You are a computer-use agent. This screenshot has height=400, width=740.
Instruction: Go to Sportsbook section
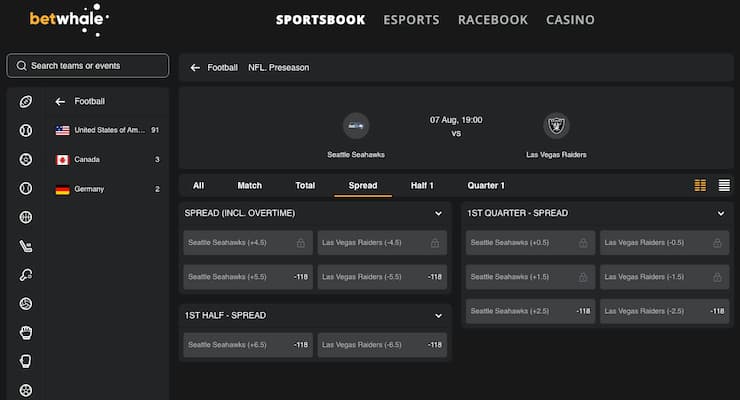point(320,20)
